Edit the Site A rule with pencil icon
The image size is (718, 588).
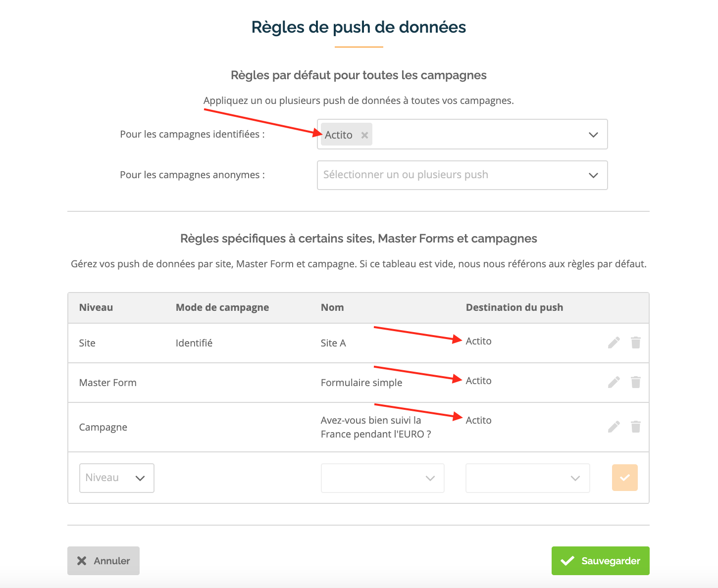pyautogui.click(x=614, y=343)
